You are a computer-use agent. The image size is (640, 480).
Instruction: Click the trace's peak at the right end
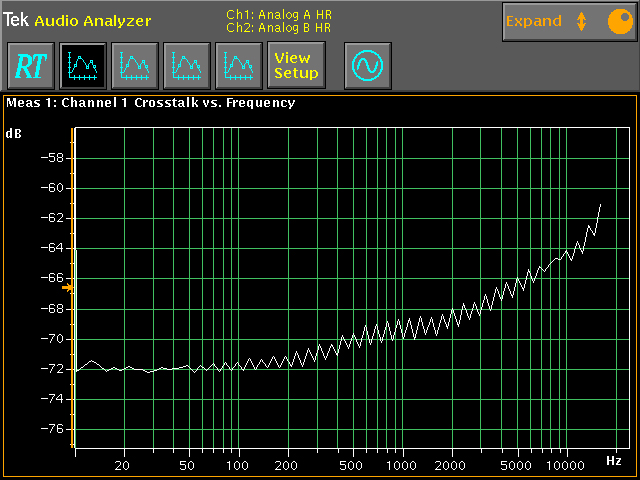pos(600,204)
